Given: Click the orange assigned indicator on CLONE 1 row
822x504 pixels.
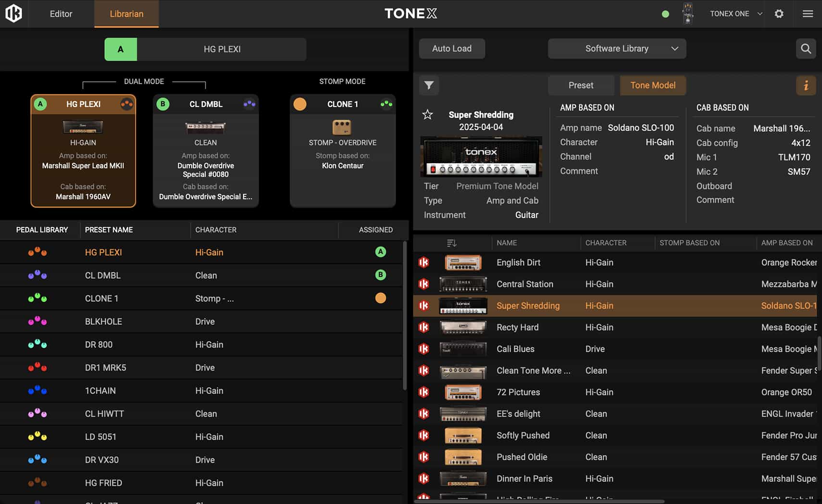Looking at the screenshot, I should pos(381,298).
